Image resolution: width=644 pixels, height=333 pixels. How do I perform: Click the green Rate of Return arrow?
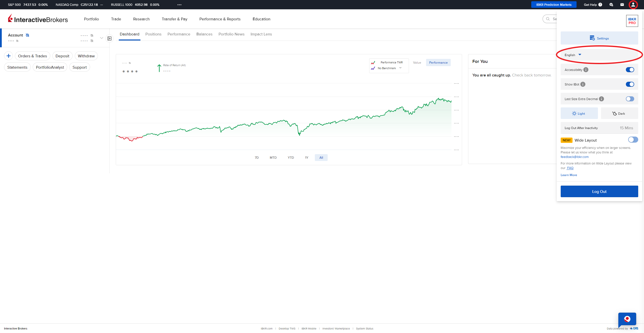159,68
